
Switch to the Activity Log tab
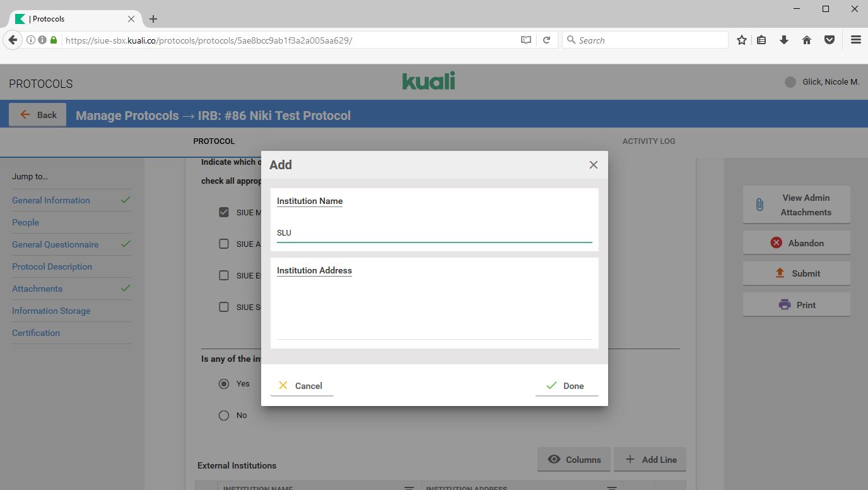click(x=648, y=141)
